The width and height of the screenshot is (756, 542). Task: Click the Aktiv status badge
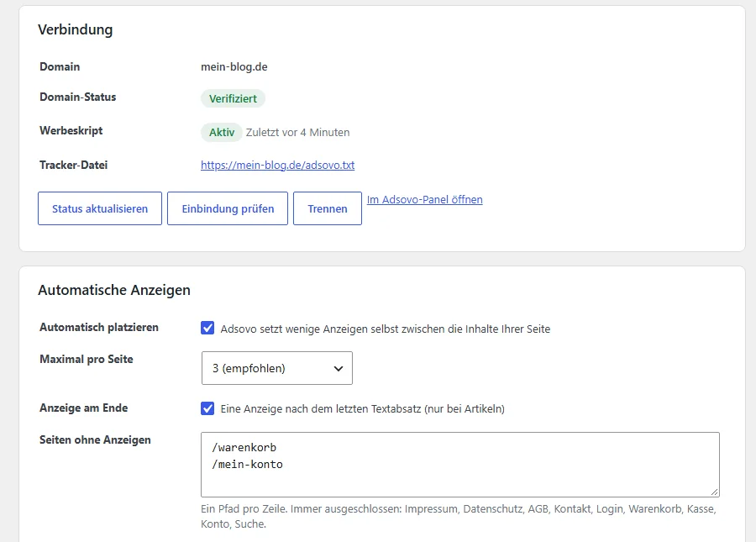[x=222, y=132]
